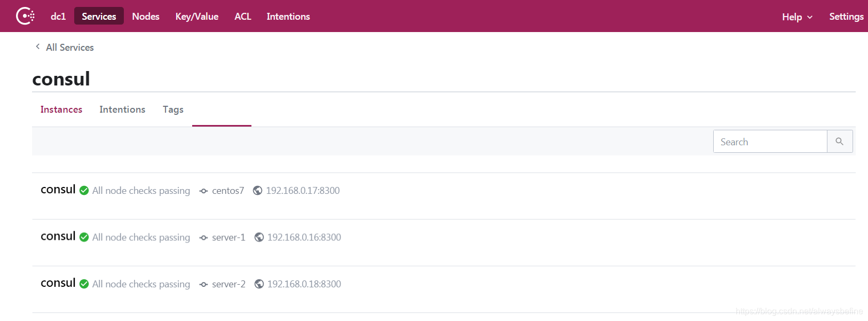
Task: Click the consul page heading
Action: pos(61,79)
